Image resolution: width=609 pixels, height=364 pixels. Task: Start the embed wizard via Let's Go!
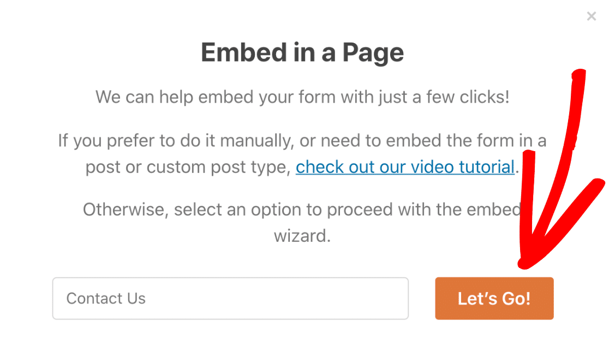[x=494, y=299]
